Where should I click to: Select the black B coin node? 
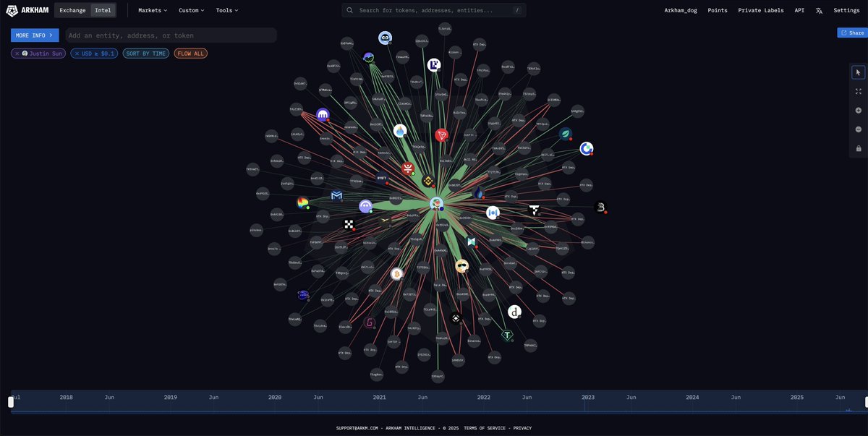[600, 208]
